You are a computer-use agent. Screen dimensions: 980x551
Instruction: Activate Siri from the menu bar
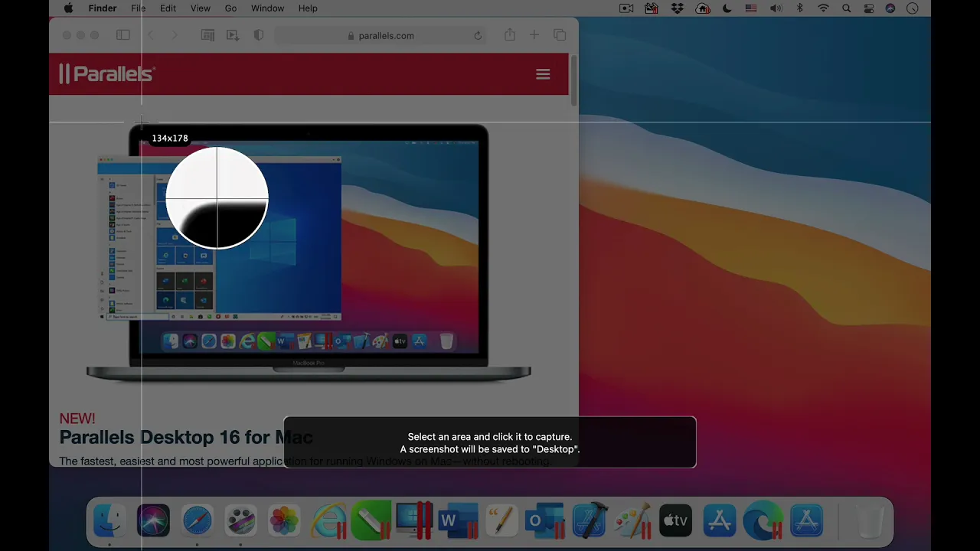(890, 8)
